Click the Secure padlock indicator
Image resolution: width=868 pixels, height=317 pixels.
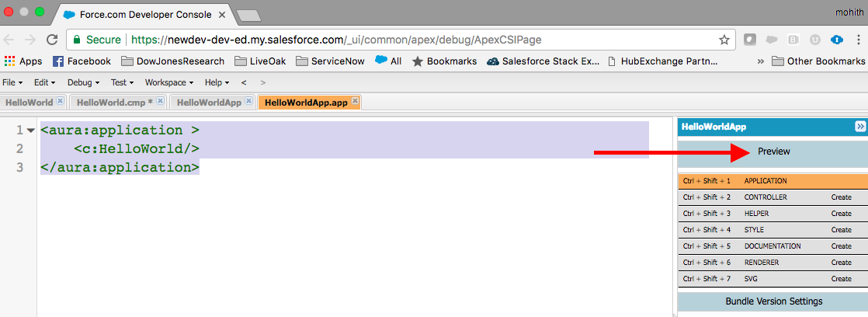96,40
